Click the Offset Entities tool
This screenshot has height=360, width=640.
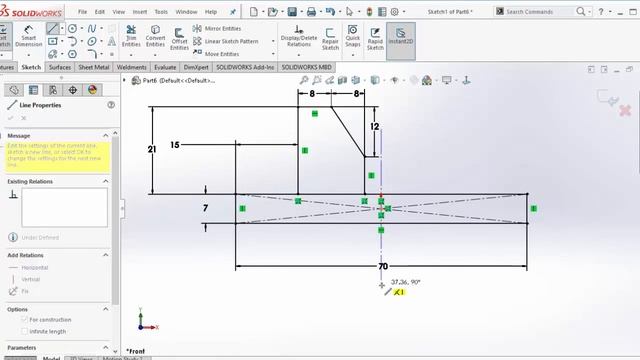tap(179, 39)
